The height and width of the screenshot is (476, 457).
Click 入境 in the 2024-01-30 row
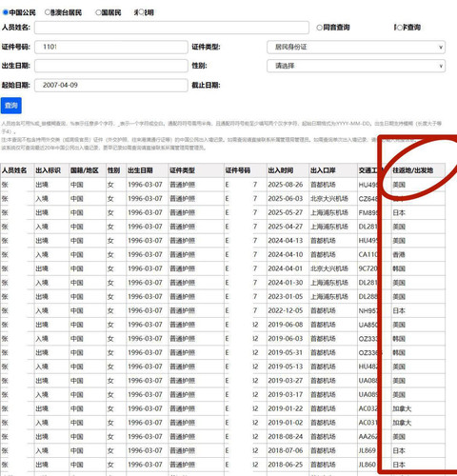point(42,283)
